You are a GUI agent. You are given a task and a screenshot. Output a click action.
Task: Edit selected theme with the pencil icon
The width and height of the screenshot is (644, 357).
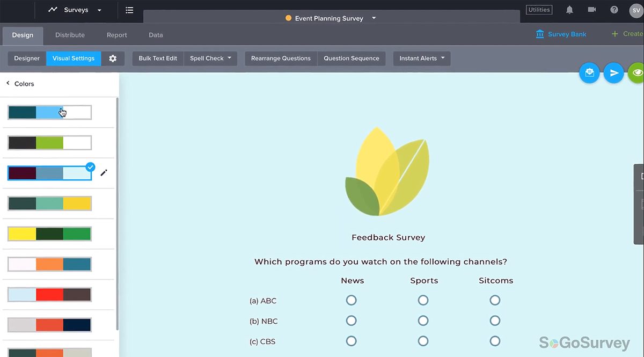(104, 173)
